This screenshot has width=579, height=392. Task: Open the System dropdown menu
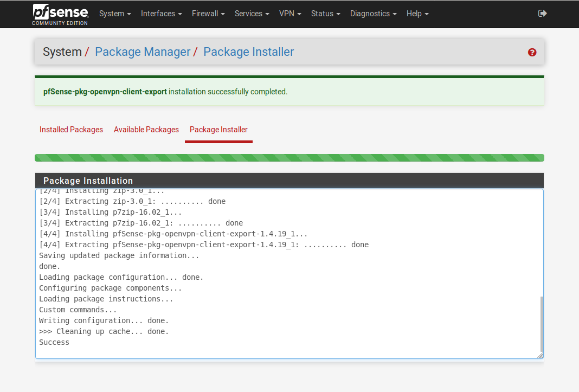(x=115, y=14)
